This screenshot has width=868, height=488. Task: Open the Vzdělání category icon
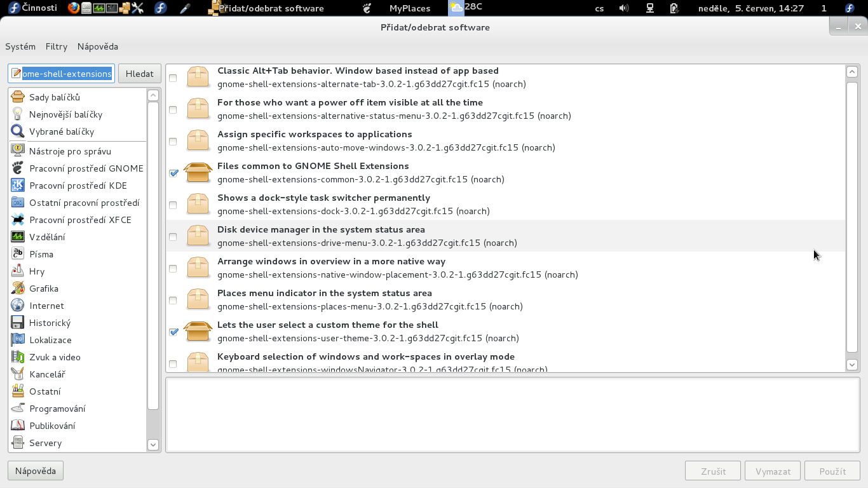[18, 237]
